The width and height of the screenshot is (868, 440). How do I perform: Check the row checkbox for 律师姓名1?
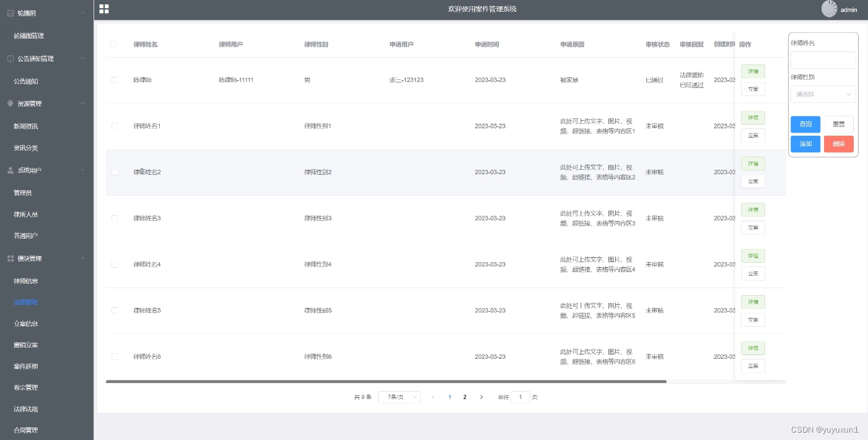[115, 126]
